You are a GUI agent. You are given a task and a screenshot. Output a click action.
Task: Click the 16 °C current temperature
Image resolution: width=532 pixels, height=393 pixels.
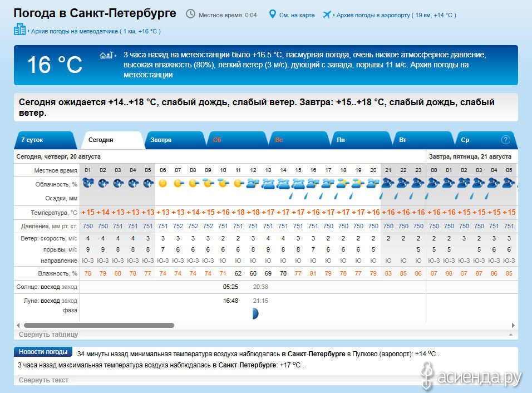pos(55,65)
